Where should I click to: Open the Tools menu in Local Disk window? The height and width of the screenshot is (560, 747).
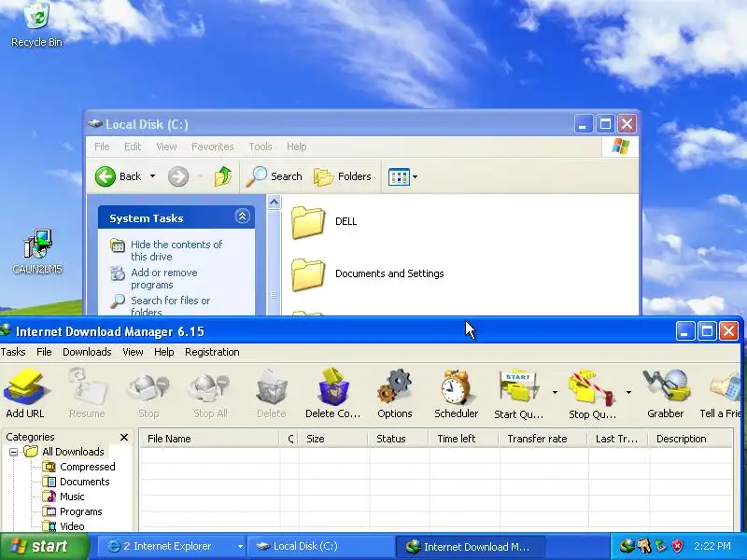261,147
